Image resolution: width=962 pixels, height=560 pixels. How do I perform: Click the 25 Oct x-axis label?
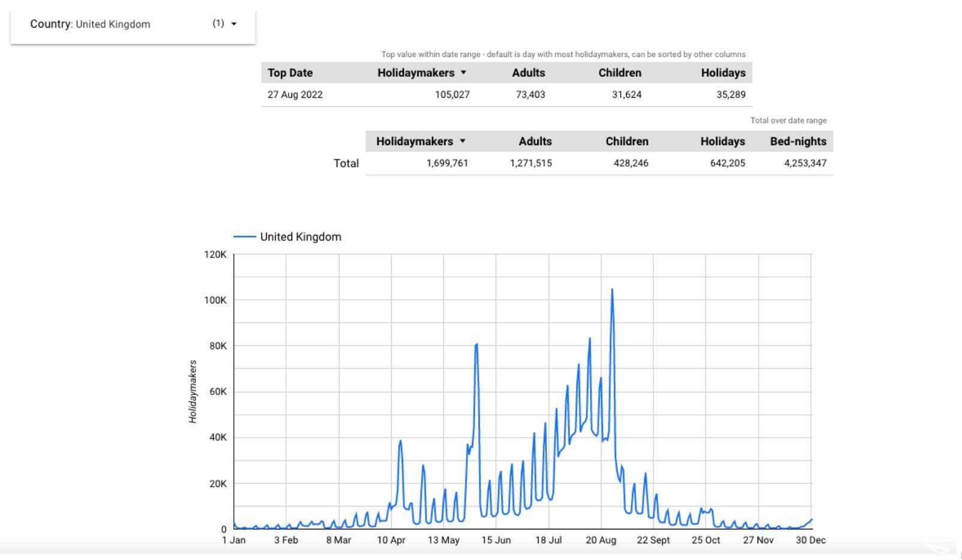tap(706, 540)
